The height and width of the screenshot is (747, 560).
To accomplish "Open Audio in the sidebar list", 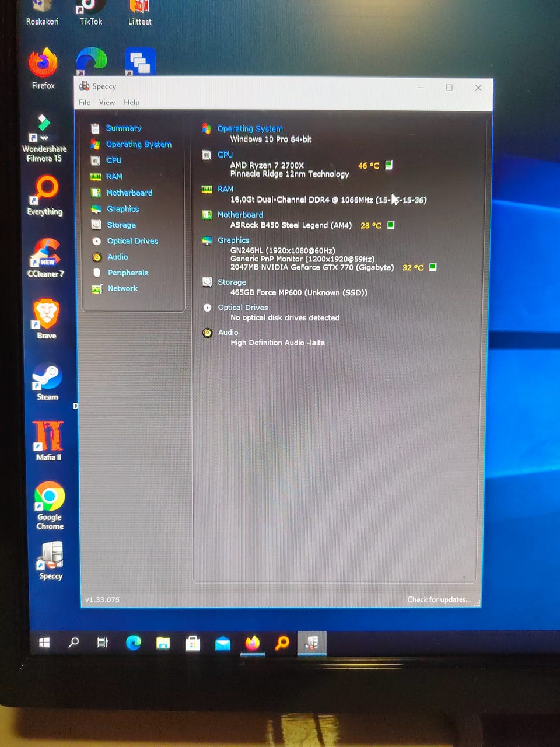I will click(118, 257).
